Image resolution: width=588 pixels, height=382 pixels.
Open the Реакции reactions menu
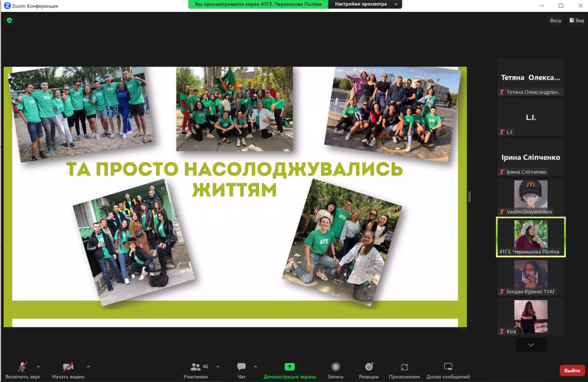click(x=369, y=370)
